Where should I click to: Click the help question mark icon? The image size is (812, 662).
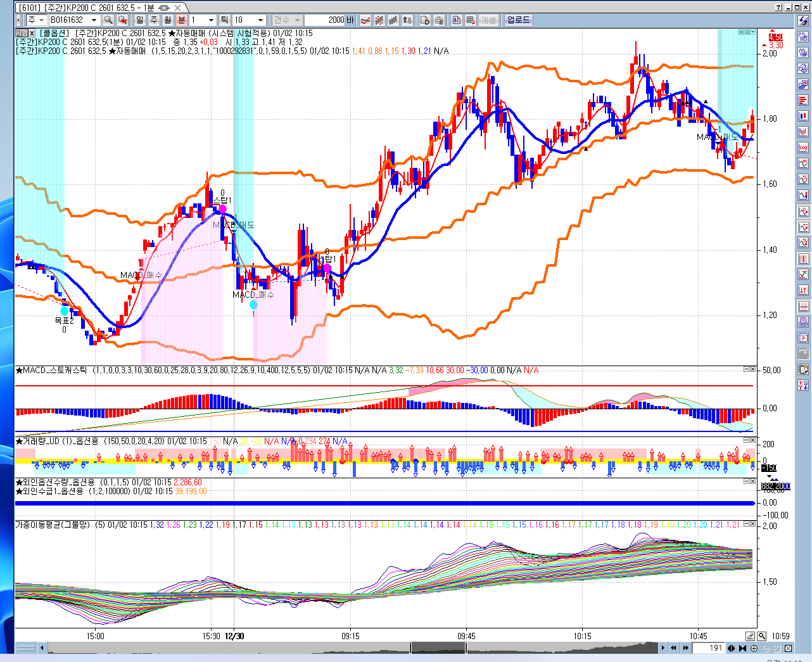pyautogui.click(x=778, y=8)
